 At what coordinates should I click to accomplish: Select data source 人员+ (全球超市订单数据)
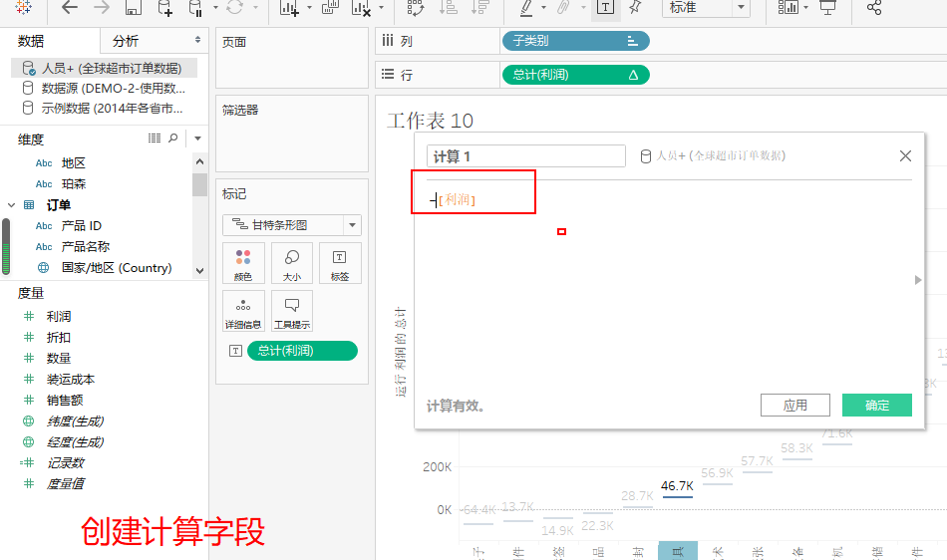coord(104,68)
